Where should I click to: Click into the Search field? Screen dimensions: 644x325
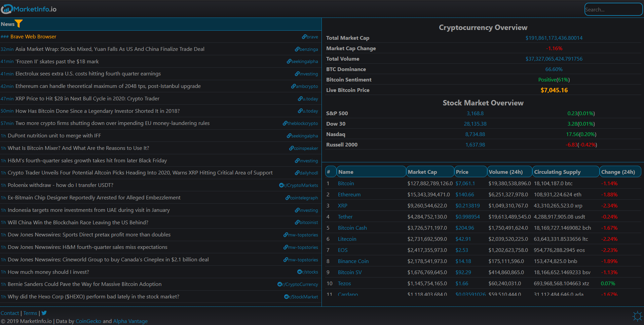pos(613,9)
